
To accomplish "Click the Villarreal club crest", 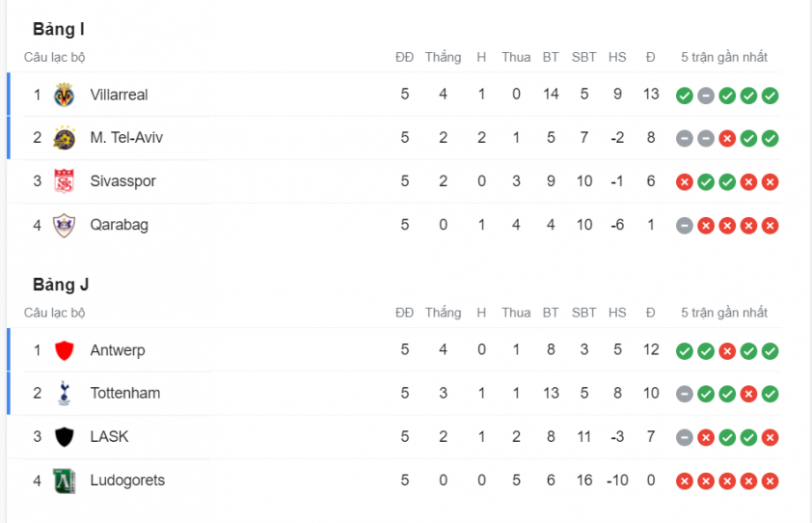I will click(x=65, y=95).
